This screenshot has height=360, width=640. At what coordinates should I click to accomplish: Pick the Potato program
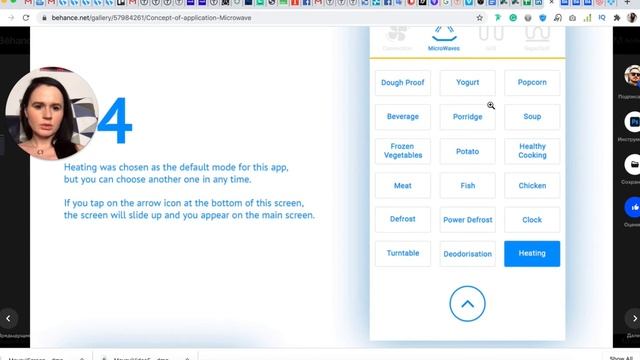[x=468, y=151]
